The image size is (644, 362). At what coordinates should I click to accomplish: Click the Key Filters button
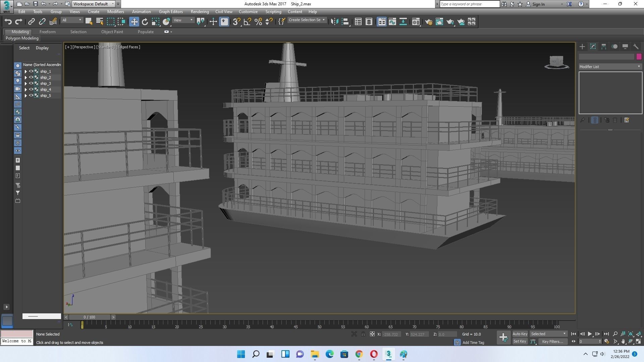coord(552,342)
